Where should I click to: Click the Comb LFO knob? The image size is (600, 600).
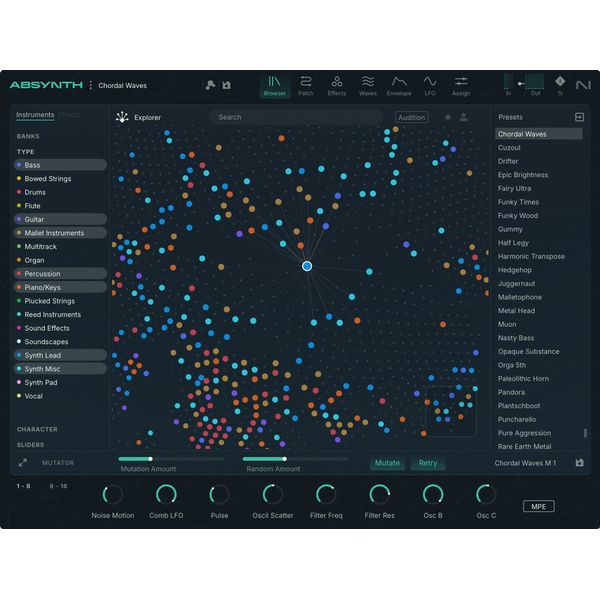(x=166, y=494)
